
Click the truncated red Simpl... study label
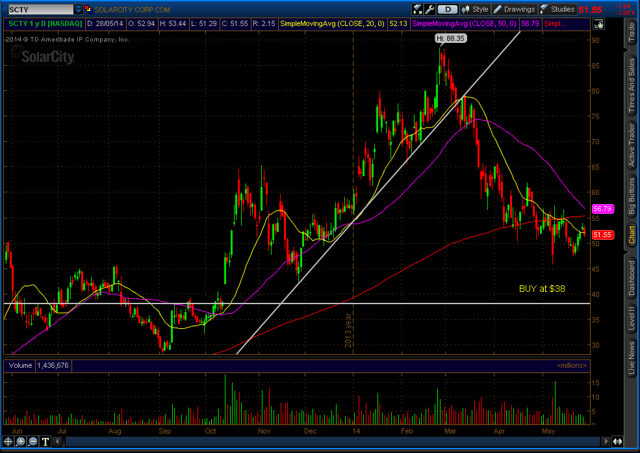pos(555,24)
